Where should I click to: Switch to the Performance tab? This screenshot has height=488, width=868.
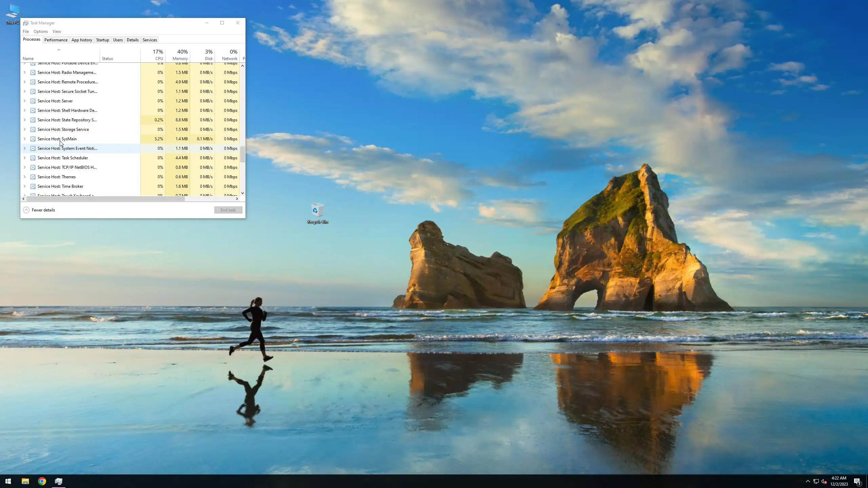pos(56,40)
